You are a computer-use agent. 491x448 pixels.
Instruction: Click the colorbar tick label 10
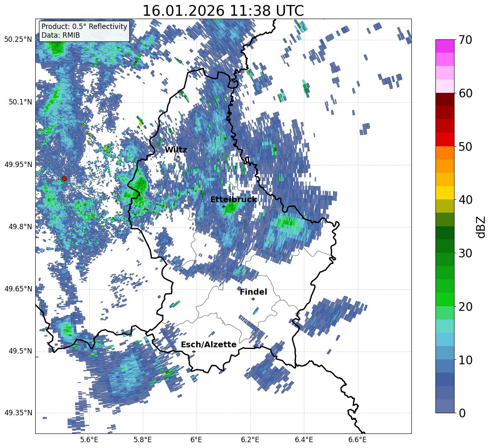coord(465,360)
